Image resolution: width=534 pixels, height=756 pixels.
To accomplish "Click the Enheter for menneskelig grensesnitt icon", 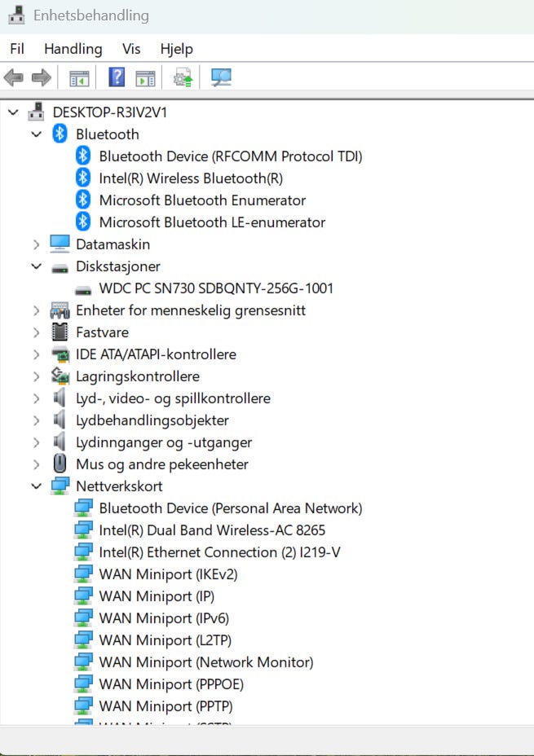I will click(60, 310).
